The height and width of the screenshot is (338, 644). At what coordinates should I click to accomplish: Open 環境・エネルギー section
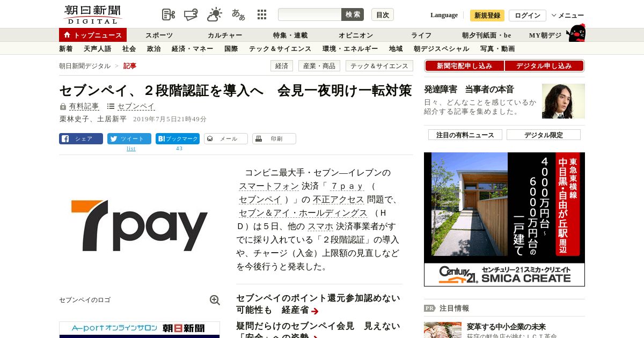point(350,48)
